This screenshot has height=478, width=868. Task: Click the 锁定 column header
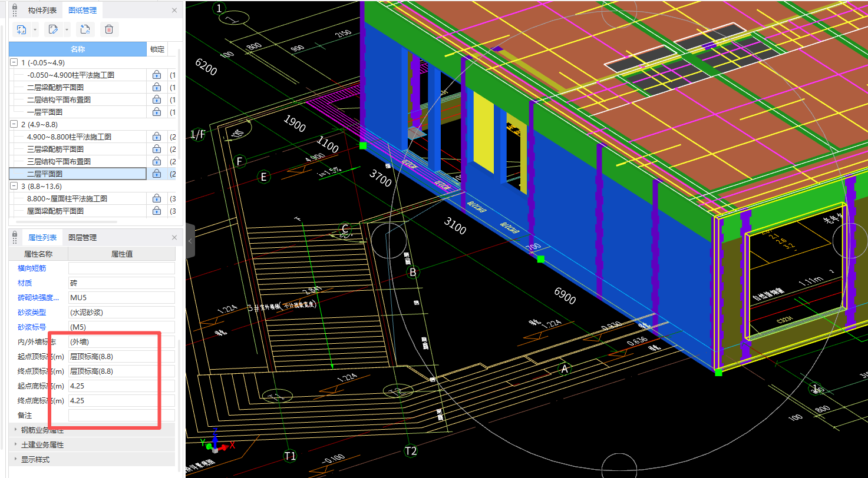[157, 49]
